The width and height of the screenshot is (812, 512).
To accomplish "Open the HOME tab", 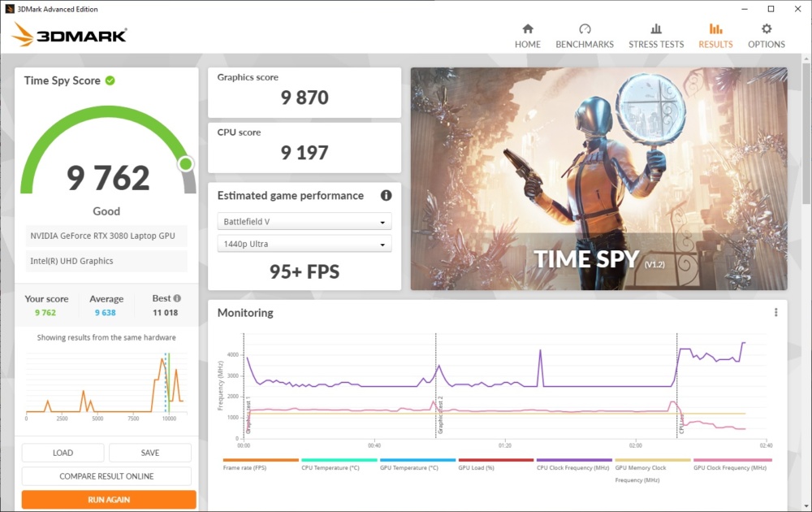I will pos(527,37).
